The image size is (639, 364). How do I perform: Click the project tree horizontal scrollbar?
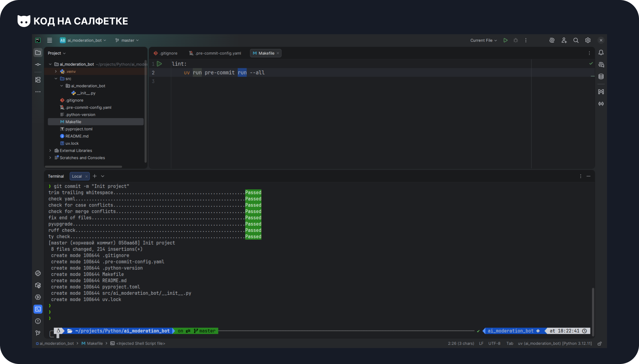pos(83,167)
